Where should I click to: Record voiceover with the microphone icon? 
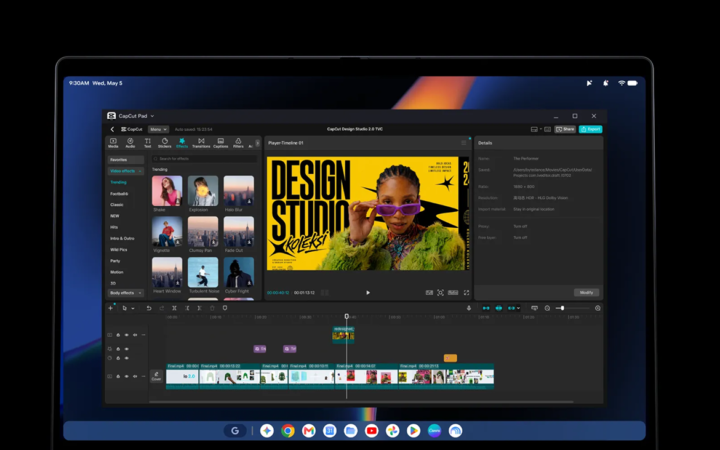469,308
